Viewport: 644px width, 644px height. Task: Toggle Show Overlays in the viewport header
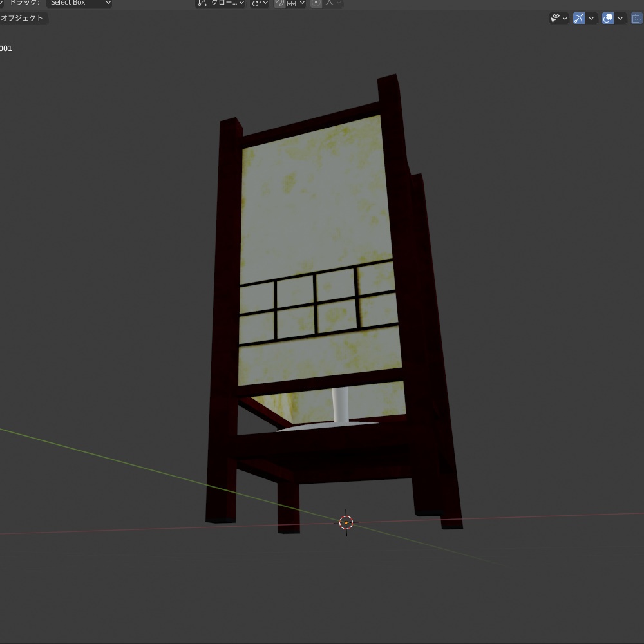tap(607, 18)
